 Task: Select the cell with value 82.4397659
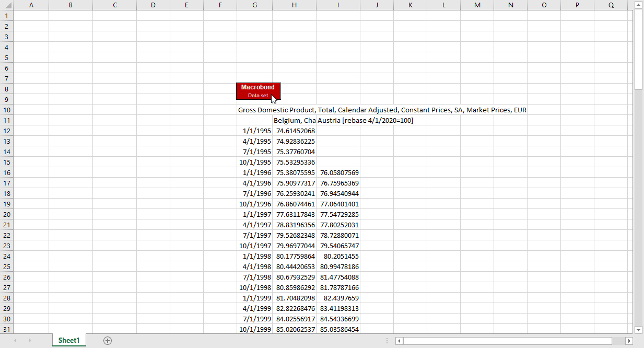click(338, 298)
